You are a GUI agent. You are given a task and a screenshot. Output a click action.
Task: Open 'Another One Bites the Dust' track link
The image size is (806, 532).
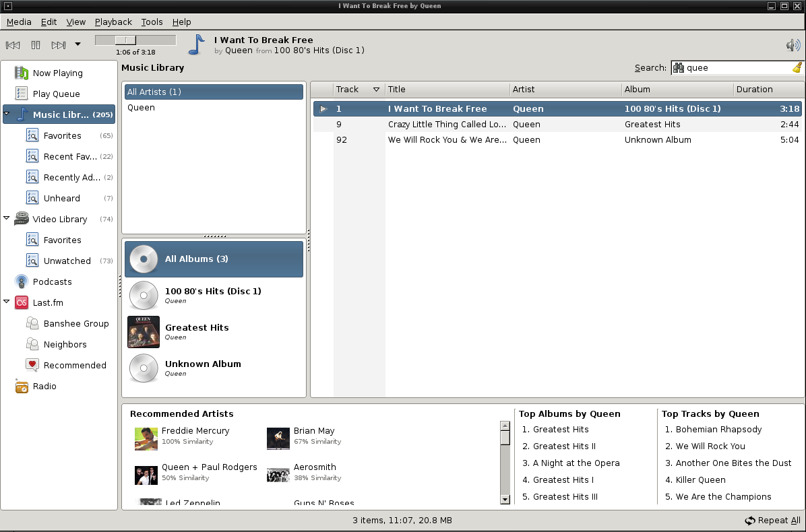(x=733, y=463)
